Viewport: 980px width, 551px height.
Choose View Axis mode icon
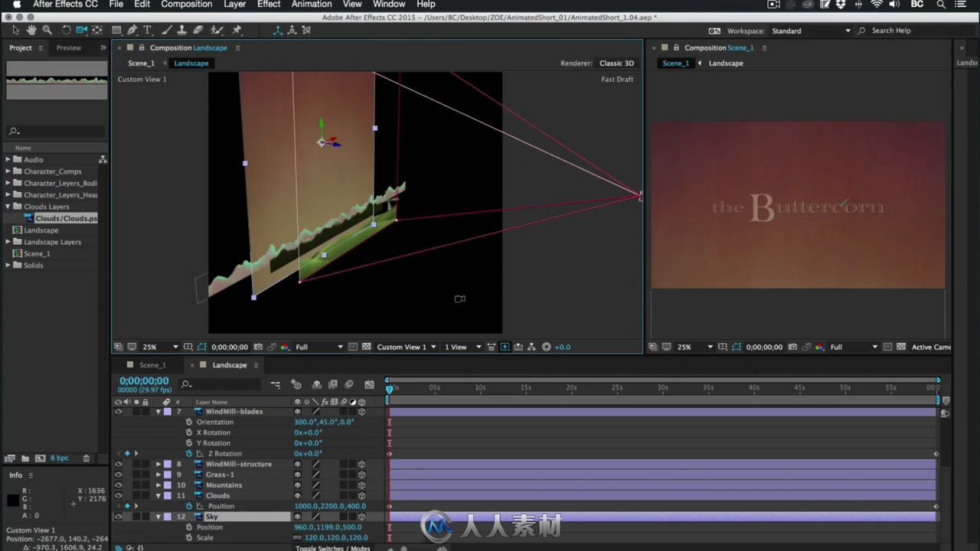click(306, 30)
